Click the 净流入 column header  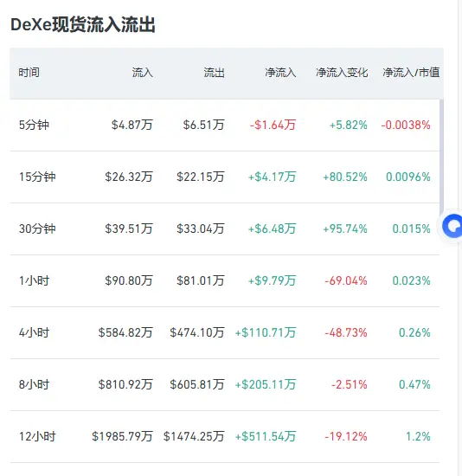point(280,73)
